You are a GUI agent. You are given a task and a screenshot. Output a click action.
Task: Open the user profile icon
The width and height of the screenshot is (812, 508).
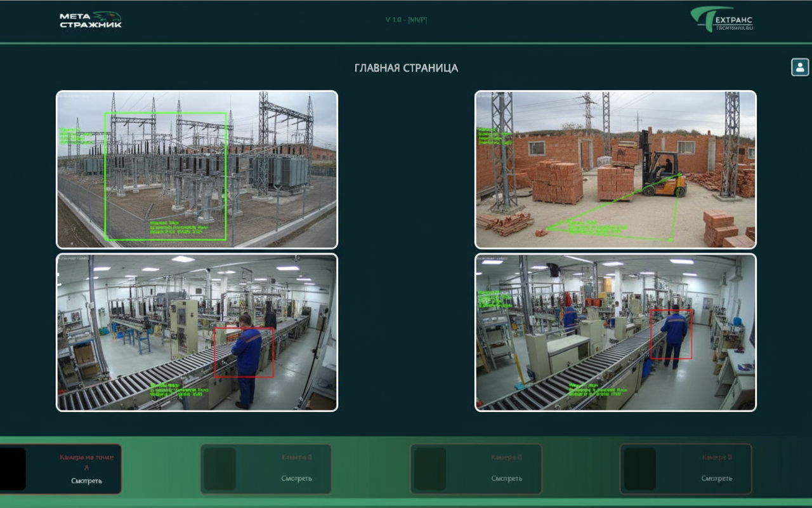[800, 67]
